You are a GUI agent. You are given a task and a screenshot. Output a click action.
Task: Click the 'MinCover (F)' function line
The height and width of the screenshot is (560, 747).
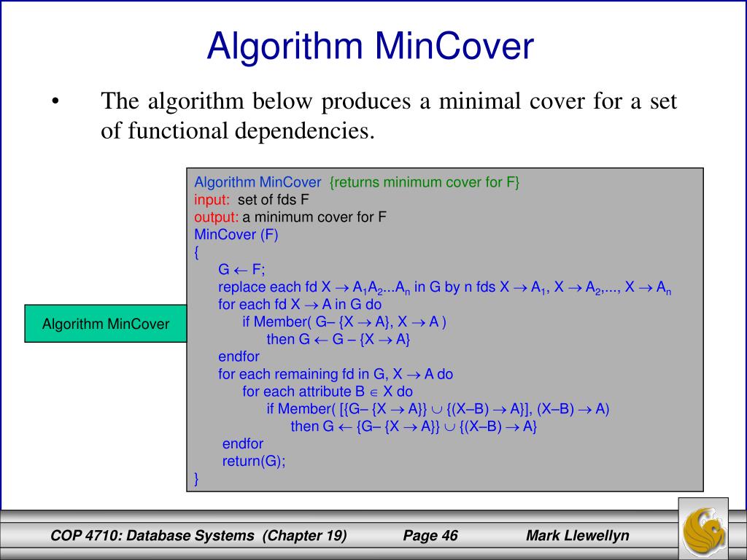[236, 235]
